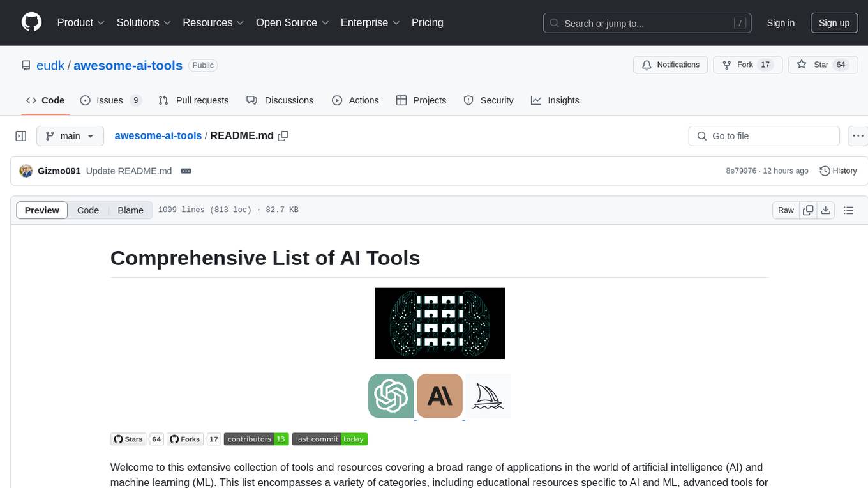The height and width of the screenshot is (488, 868).
Task: Expand the Open Source menu
Action: pos(292,22)
